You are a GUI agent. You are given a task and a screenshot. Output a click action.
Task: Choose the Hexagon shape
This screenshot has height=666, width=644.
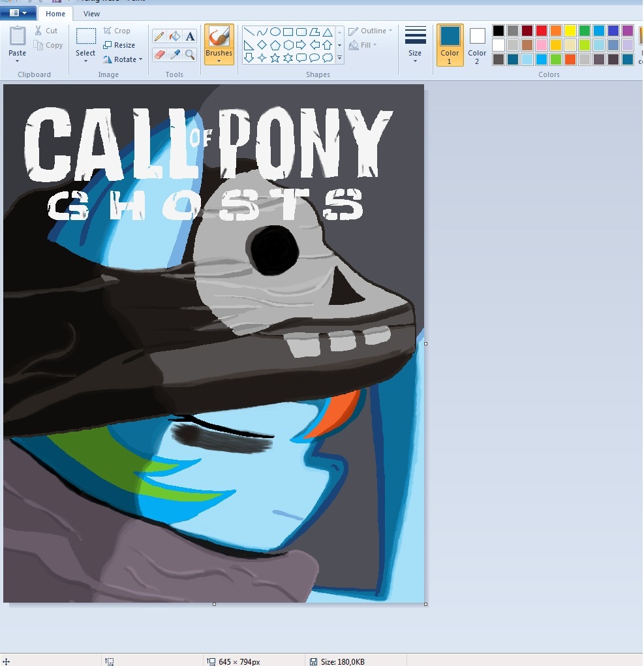(288, 45)
